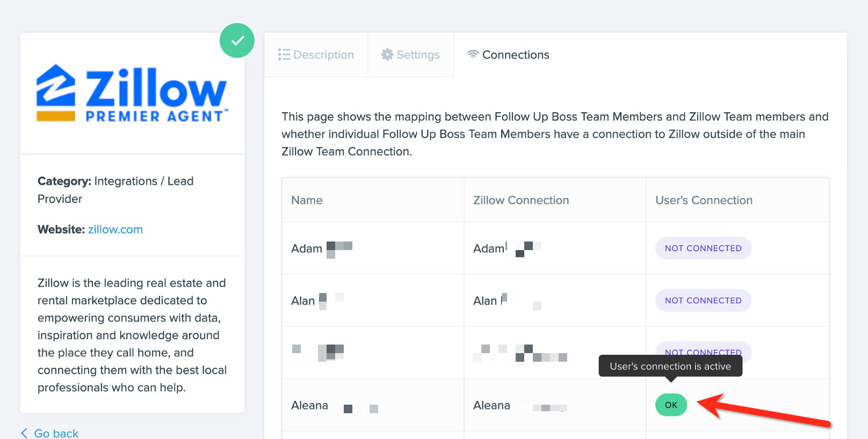Switch to the Settings tab

tap(411, 55)
